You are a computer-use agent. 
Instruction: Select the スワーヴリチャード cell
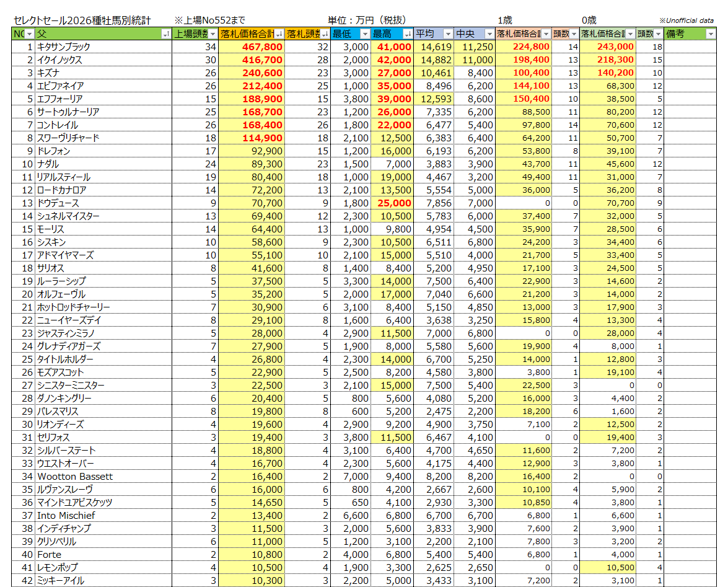click(103, 138)
